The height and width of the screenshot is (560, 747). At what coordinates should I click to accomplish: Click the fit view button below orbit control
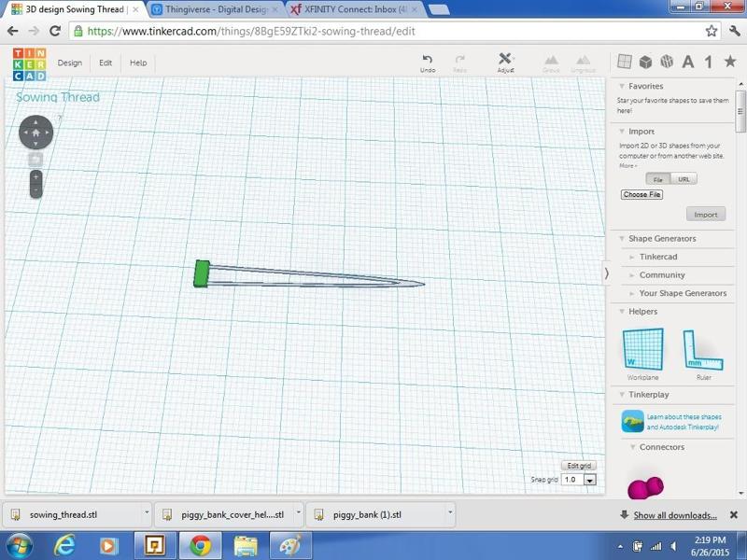[x=35, y=159]
